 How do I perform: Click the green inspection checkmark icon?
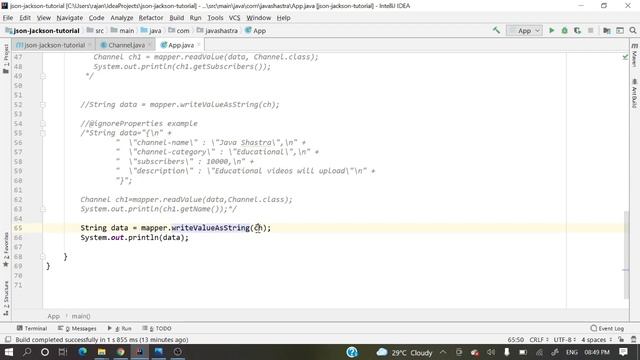tap(625, 57)
